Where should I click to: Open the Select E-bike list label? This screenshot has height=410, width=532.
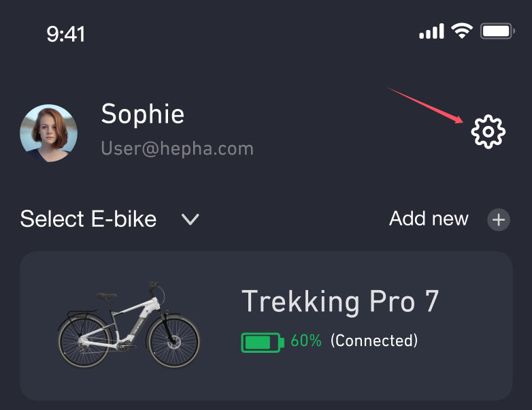pos(88,219)
